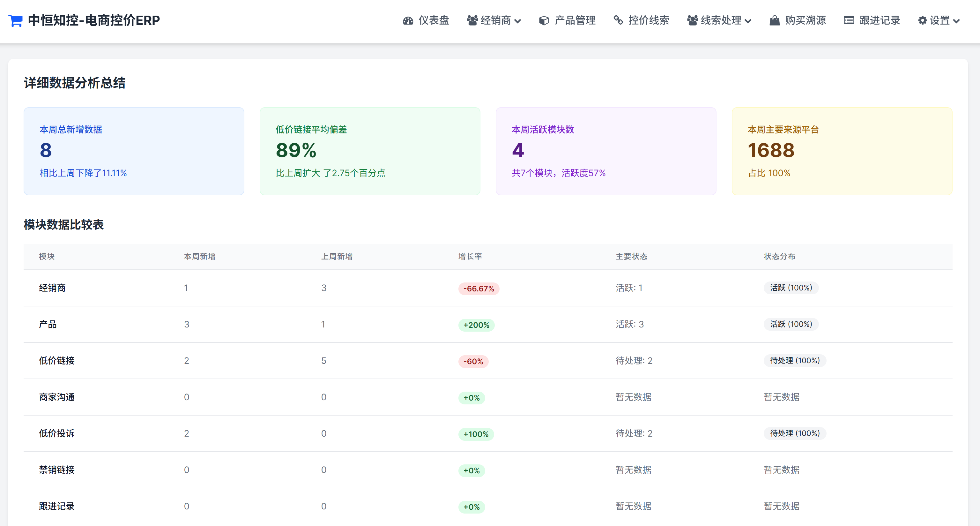Open the 设置 dropdown chevron
Screen dimensions: 980x526
[x=956, y=21]
